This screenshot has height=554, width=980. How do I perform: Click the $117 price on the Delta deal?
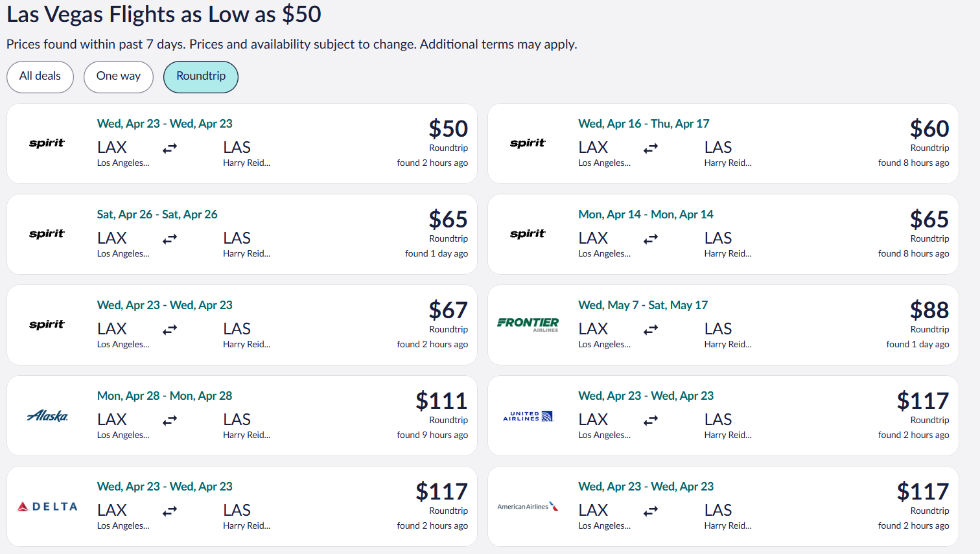coord(441,491)
